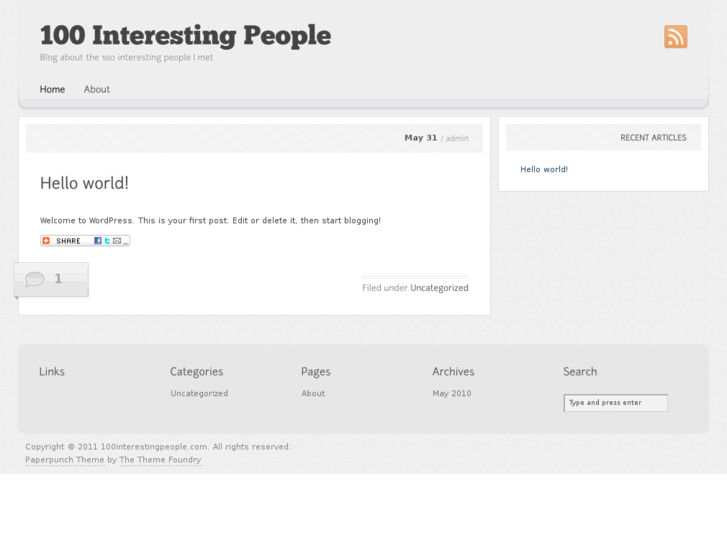Open the Home menu item
The width and height of the screenshot is (727, 545).
[x=52, y=89]
